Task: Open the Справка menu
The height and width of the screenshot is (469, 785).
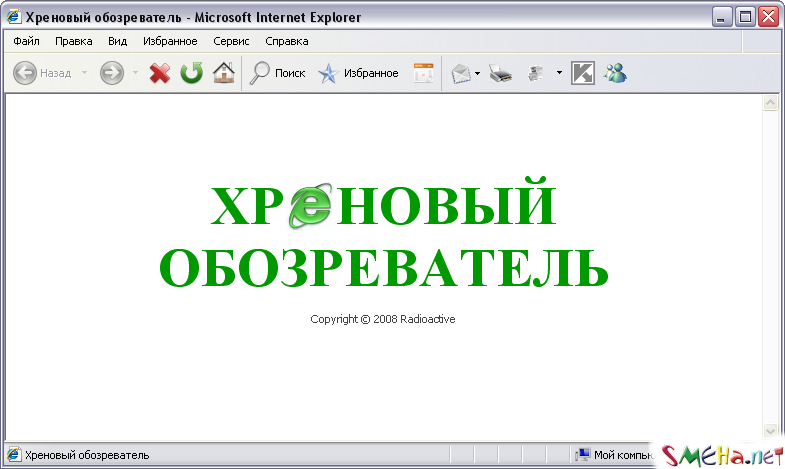Action: [287, 41]
